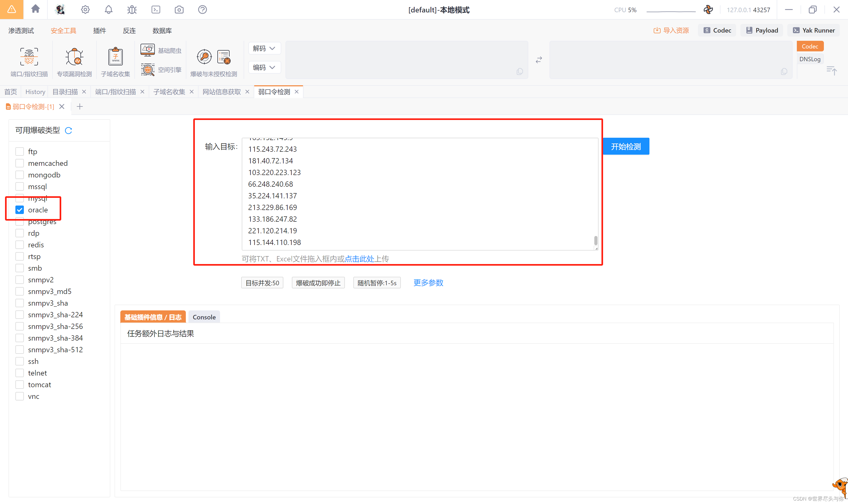The width and height of the screenshot is (848, 504).
Task: Enable the mssql checkbox
Action: pos(20,186)
